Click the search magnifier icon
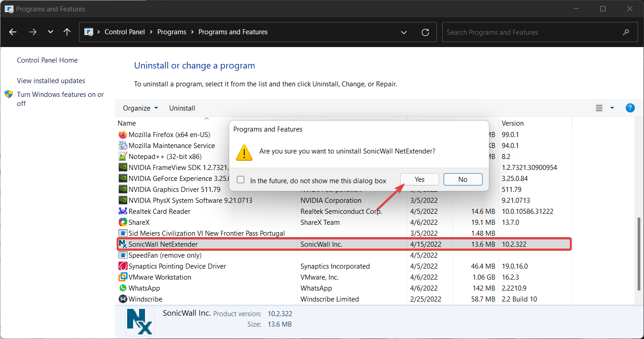 pos(626,32)
